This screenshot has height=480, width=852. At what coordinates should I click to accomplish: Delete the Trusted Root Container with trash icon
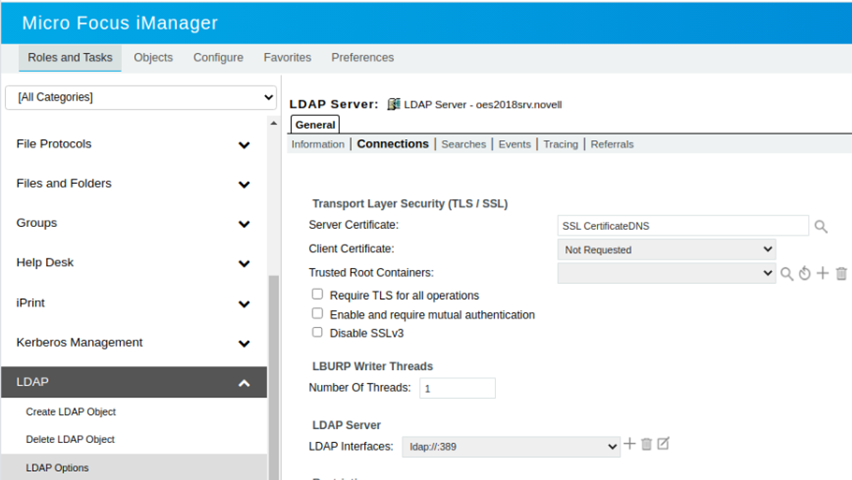(x=841, y=274)
